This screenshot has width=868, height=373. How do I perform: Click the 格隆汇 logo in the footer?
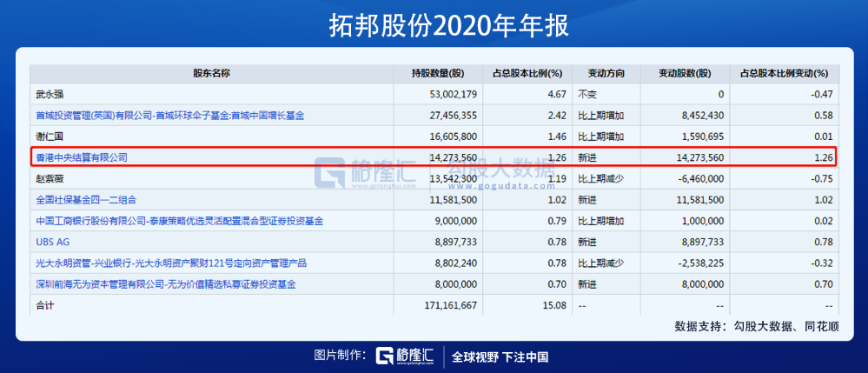click(x=405, y=356)
